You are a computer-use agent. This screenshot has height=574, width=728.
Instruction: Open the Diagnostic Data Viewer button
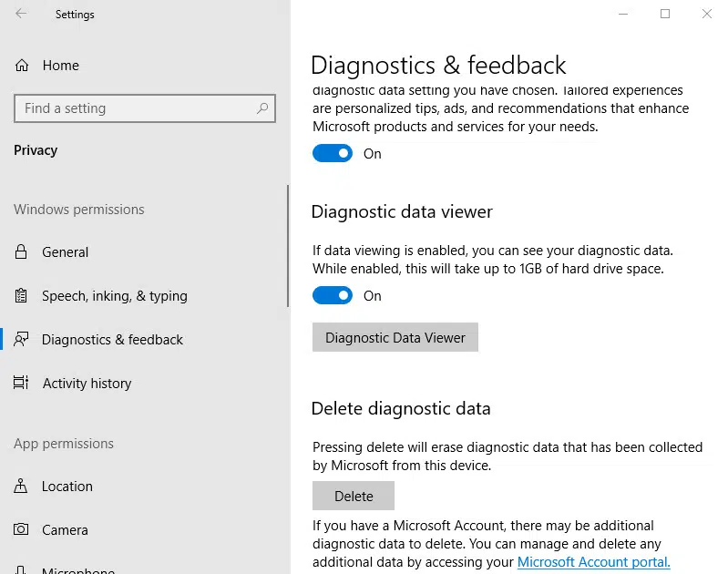[395, 337]
